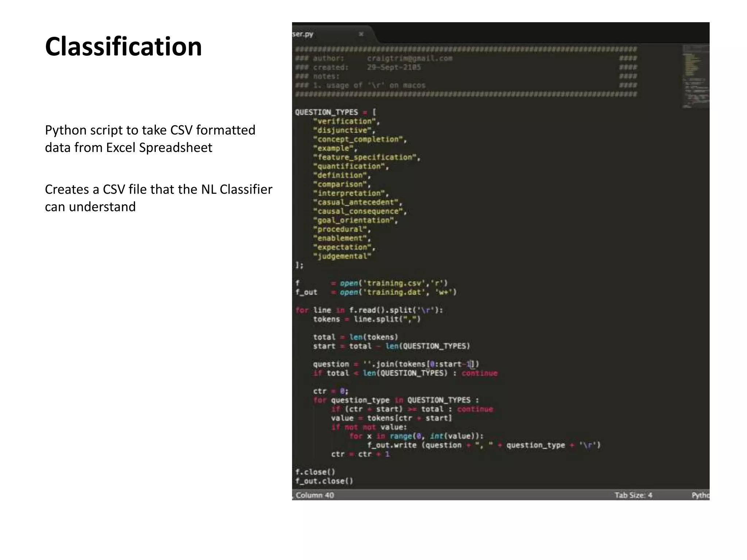Click the value = tokens[ctr + start] line

pos(391,418)
